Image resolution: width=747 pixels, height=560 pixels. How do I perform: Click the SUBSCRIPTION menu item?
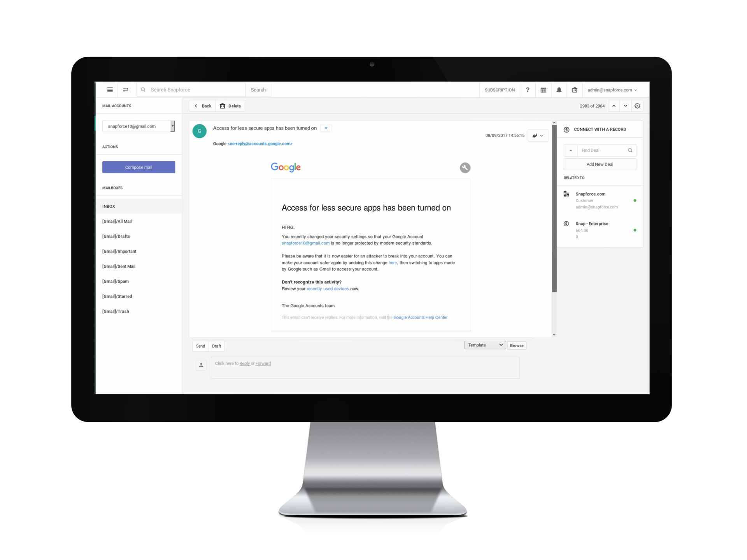pyautogui.click(x=500, y=89)
